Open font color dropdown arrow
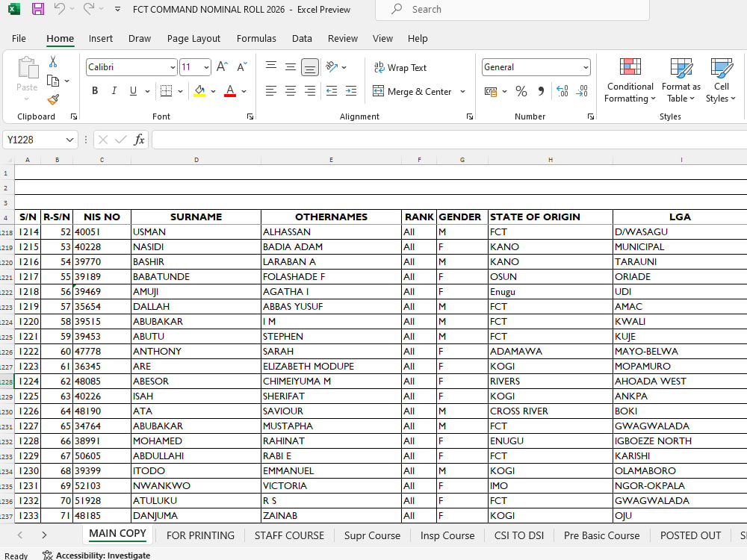747x560 pixels. [244, 91]
